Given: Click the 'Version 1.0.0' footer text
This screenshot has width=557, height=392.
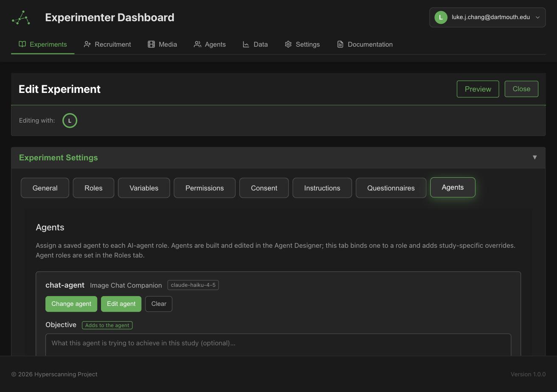Looking at the screenshot, I should pos(528,374).
